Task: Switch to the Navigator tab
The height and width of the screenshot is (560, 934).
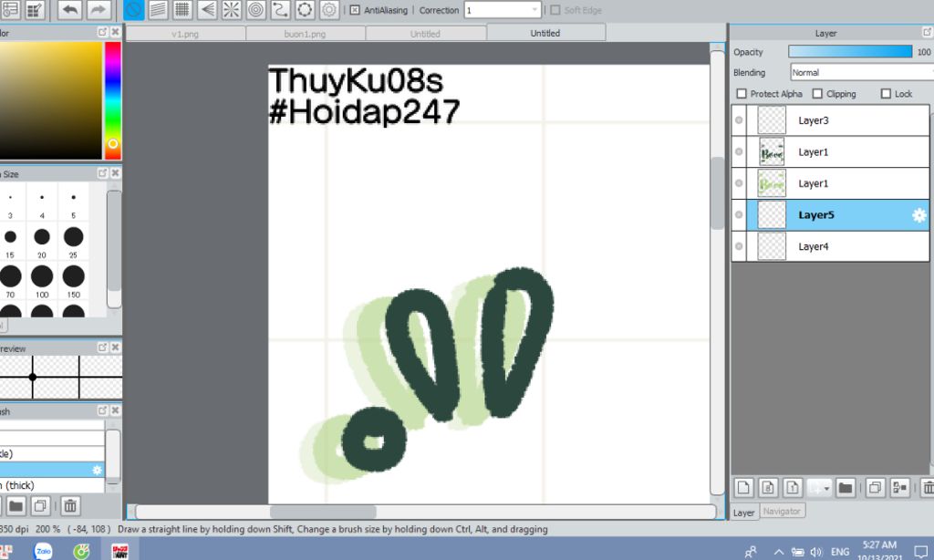Action: (782, 511)
